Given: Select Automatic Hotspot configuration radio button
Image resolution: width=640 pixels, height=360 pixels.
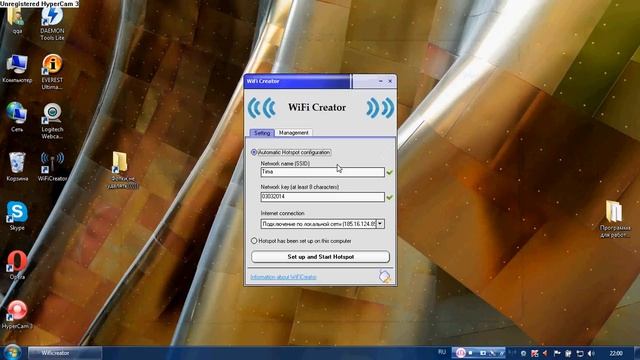Looking at the screenshot, I should [254, 152].
